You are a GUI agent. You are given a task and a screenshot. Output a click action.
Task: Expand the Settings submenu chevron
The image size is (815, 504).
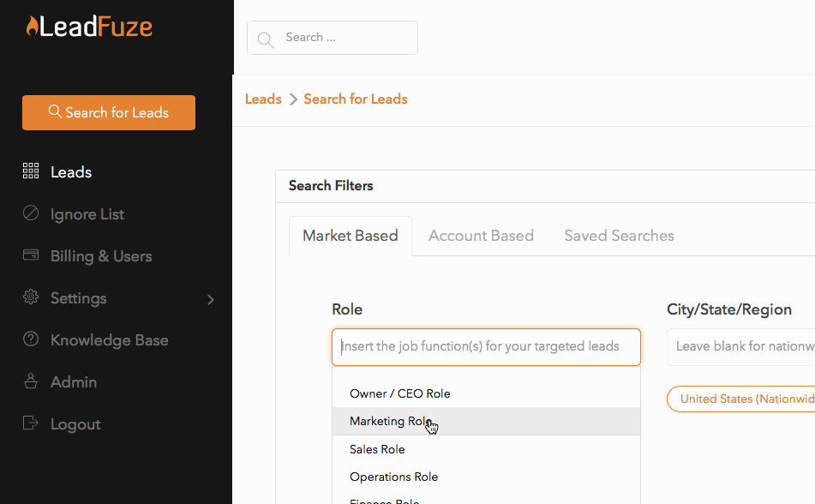(210, 300)
